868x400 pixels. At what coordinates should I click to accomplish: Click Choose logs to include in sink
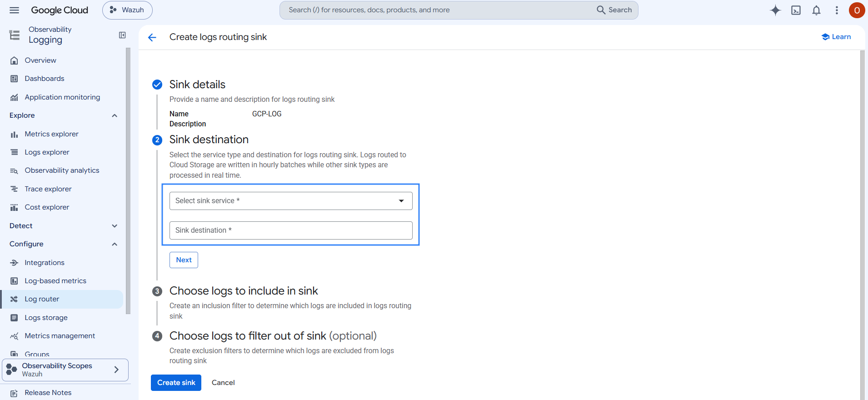click(x=244, y=291)
